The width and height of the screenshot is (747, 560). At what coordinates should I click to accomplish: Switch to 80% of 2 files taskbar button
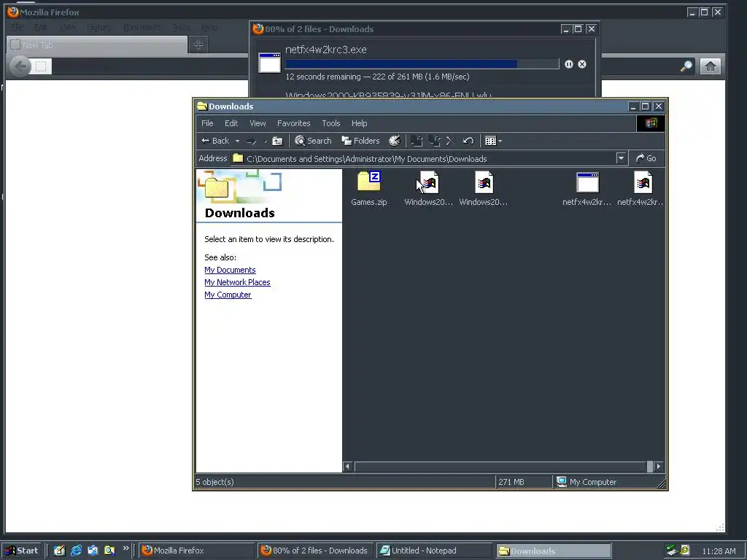pyautogui.click(x=315, y=551)
